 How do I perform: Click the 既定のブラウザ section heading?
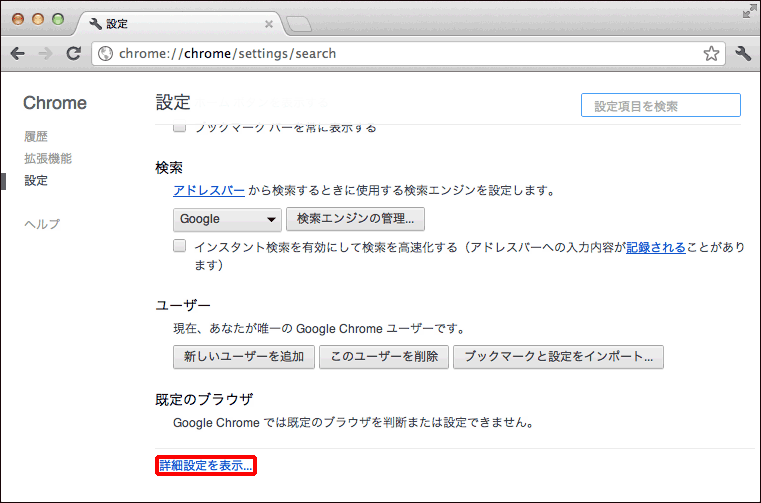tap(204, 400)
